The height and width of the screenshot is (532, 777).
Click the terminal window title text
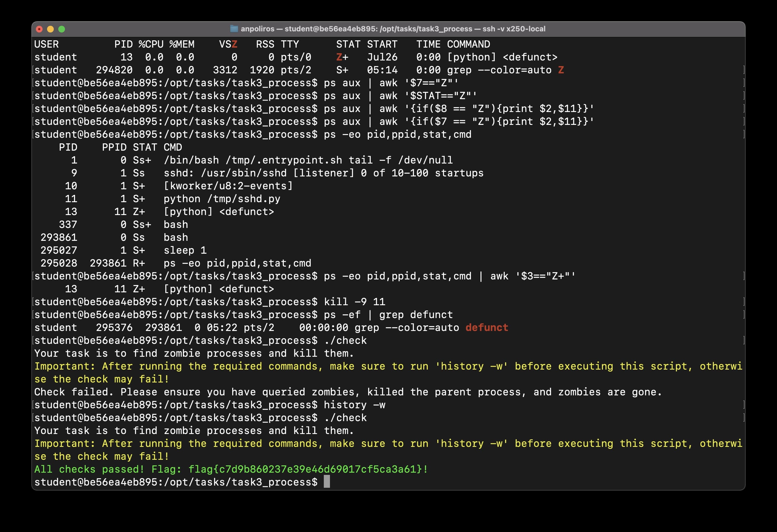click(393, 29)
